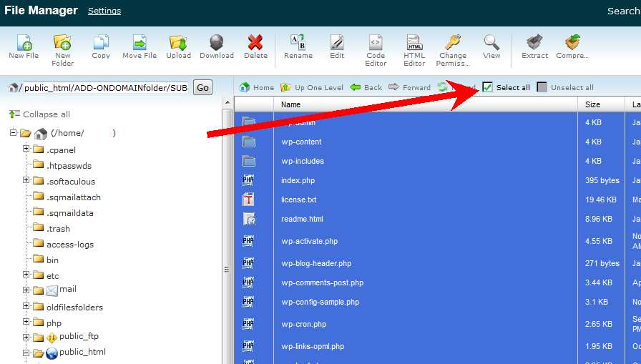Click the Unselect all checkbox
This screenshot has height=364, width=641.
pyautogui.click(x=542, y=87)
